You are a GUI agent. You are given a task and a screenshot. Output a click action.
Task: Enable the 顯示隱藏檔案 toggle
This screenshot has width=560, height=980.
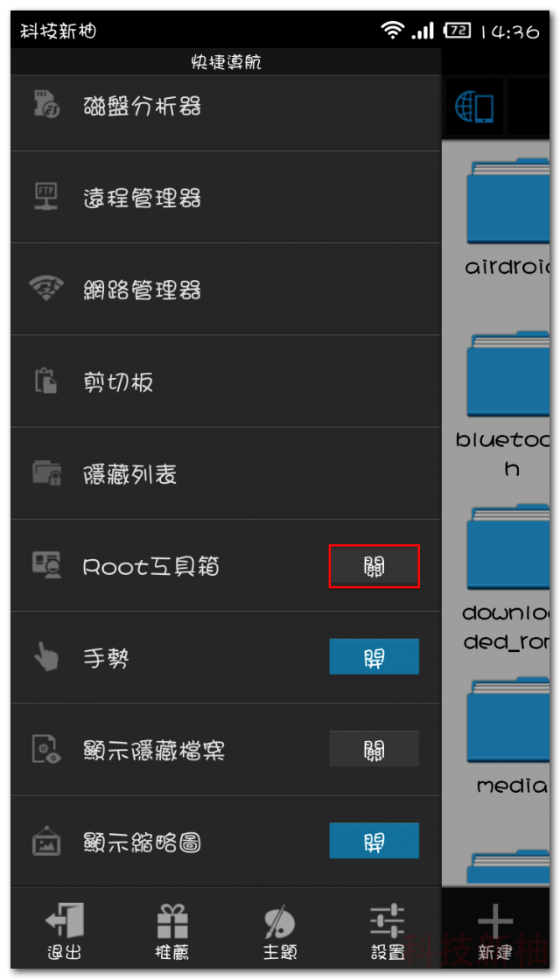point(374,749)
